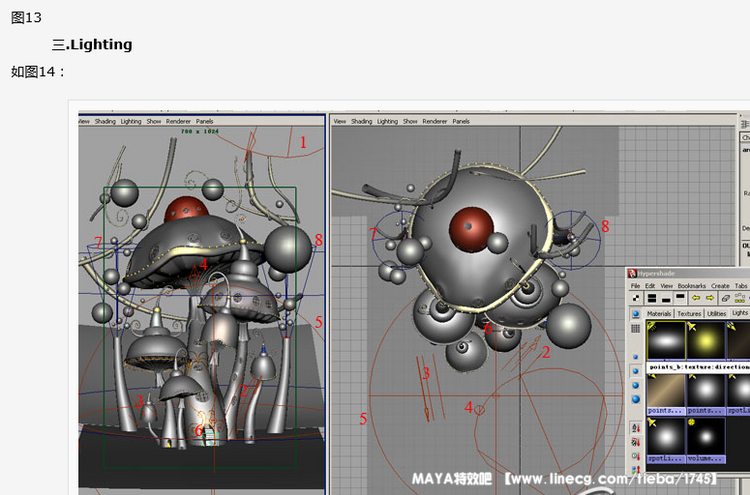Click the red mushroom cap in left viewport

186,209
